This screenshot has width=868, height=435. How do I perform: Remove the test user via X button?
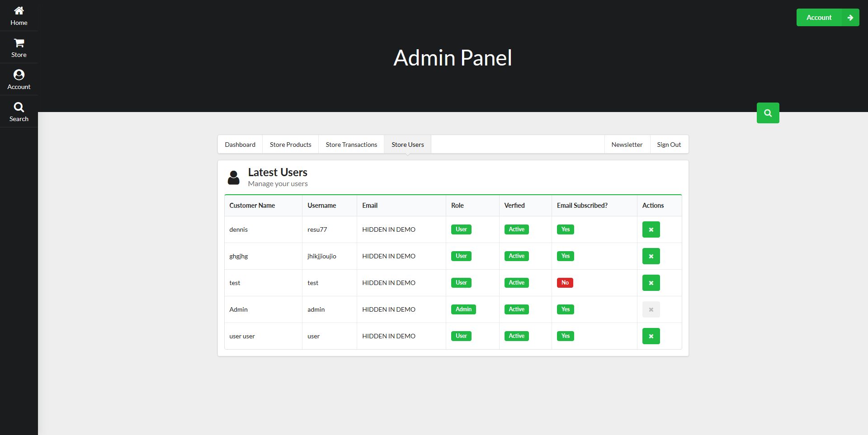click(651, 283)
